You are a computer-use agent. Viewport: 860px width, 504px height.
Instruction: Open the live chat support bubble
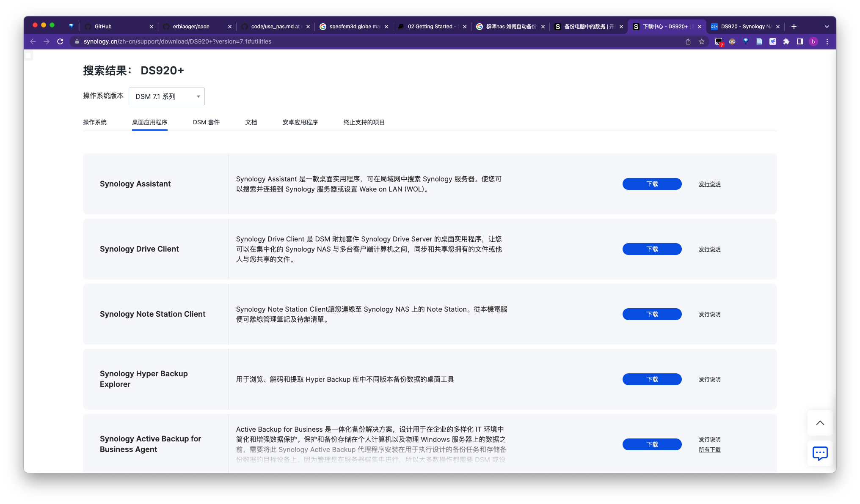pyautogui.click(x=820, y=453)
